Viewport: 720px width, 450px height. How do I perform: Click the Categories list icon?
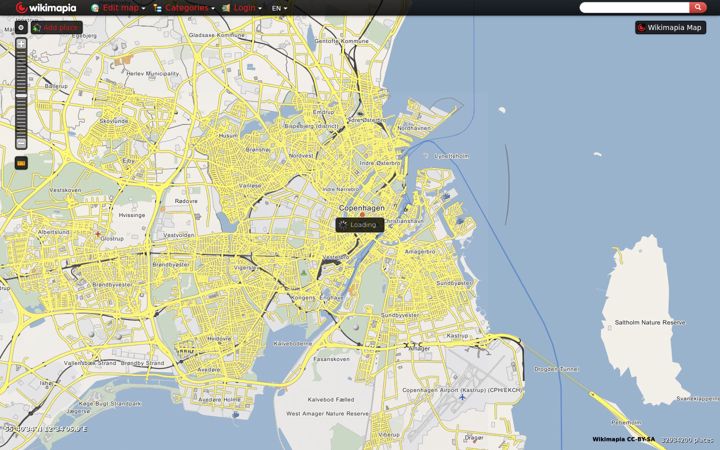pos(158,8)
